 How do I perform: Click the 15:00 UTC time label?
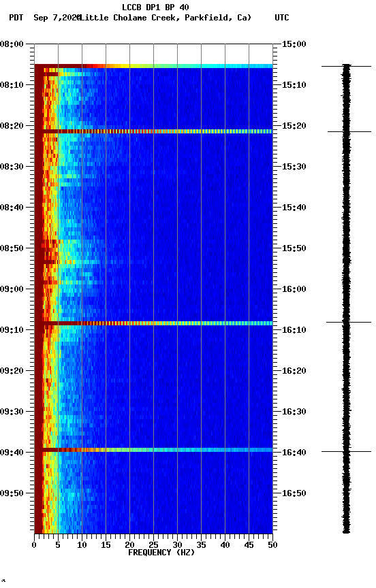point(294,44)
